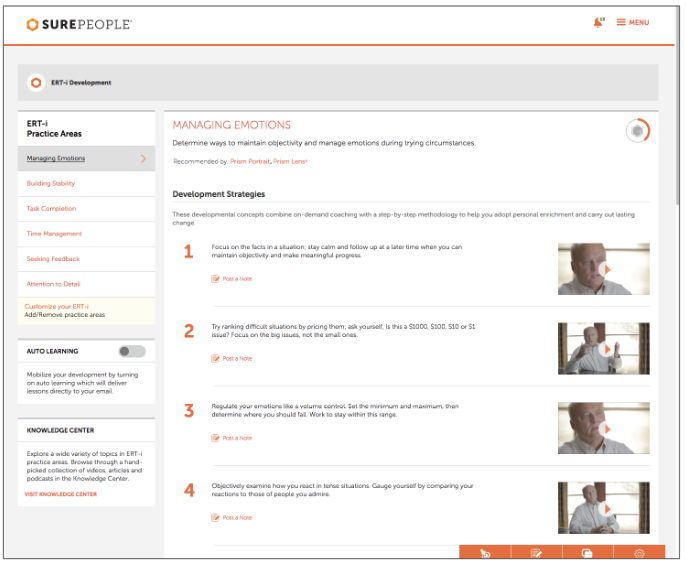Viewport: 686px width, 566px height.
Task: Click the KNOWLEDGE CENTER heading
Action: point(60,430)
